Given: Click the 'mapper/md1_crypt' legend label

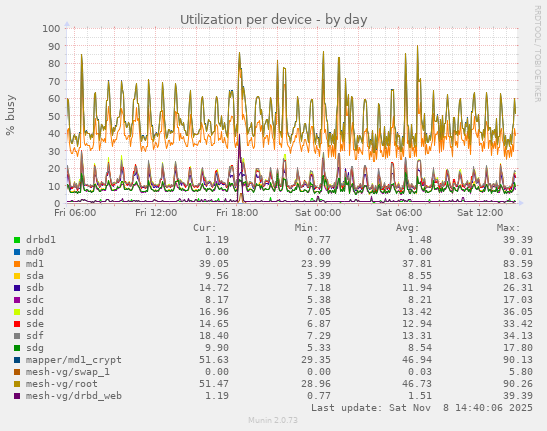Looking at the screenshot, I should click(74, 360).
